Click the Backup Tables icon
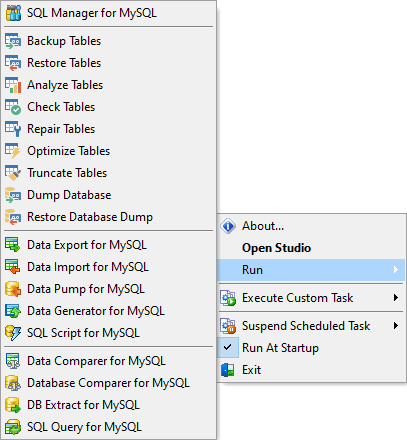407x440 pixels. (x=13, y=41)
